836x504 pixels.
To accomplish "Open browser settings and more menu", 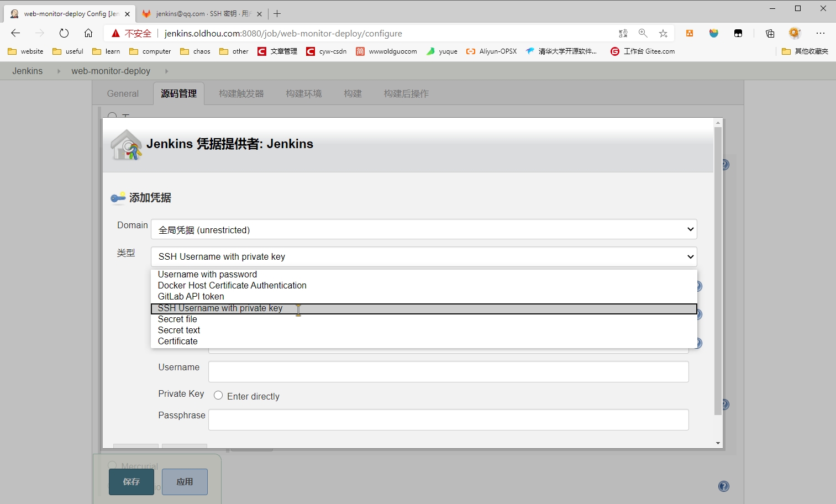I will (821, 33).
